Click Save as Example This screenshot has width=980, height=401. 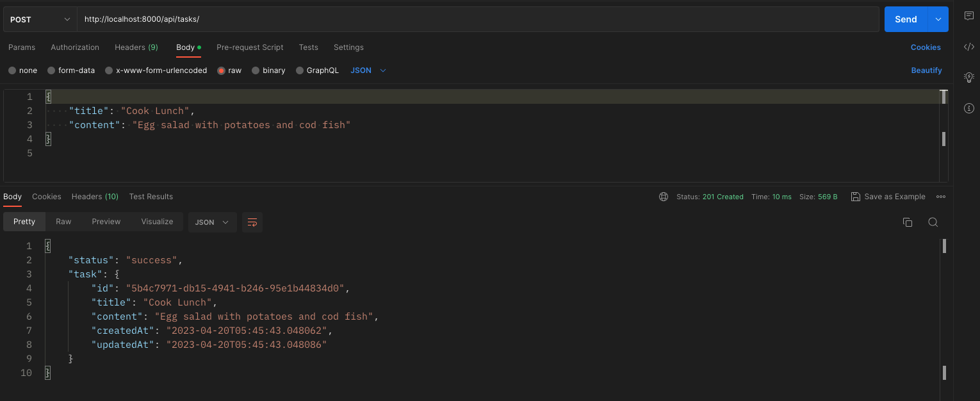point(894,197)
